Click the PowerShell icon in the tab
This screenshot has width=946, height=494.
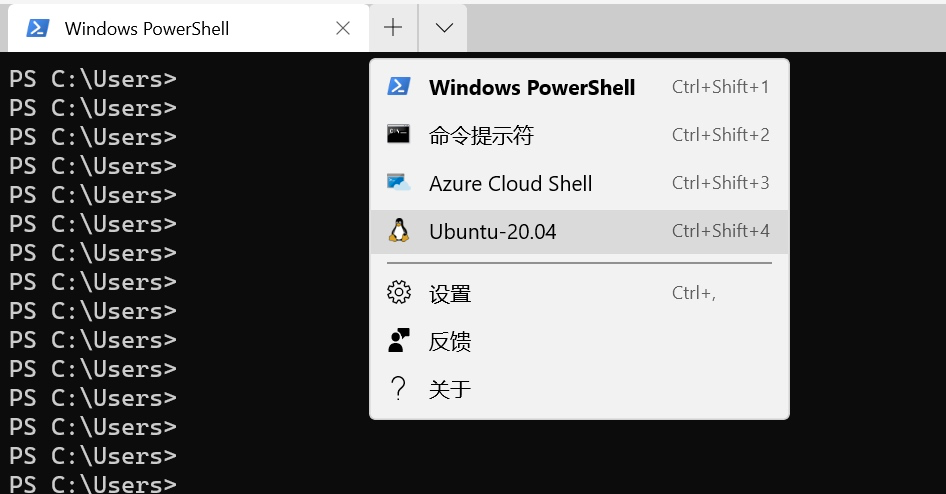[x=38, y=28]
